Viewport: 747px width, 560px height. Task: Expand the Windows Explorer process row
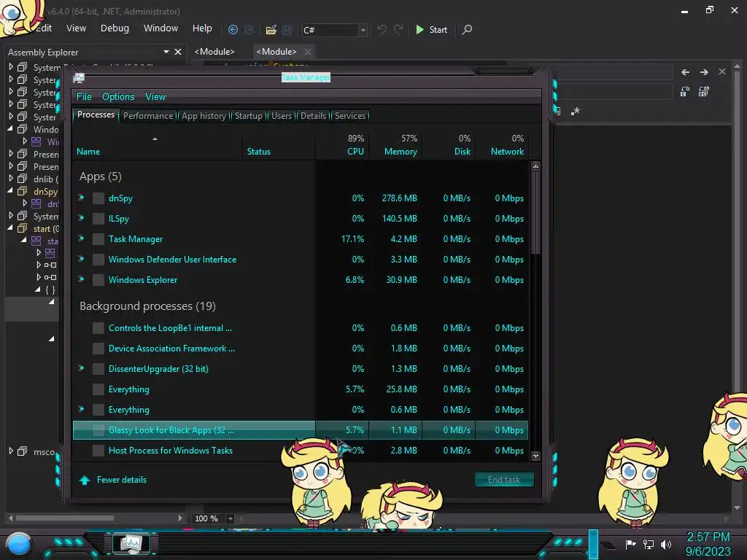[x=81, y=279]
